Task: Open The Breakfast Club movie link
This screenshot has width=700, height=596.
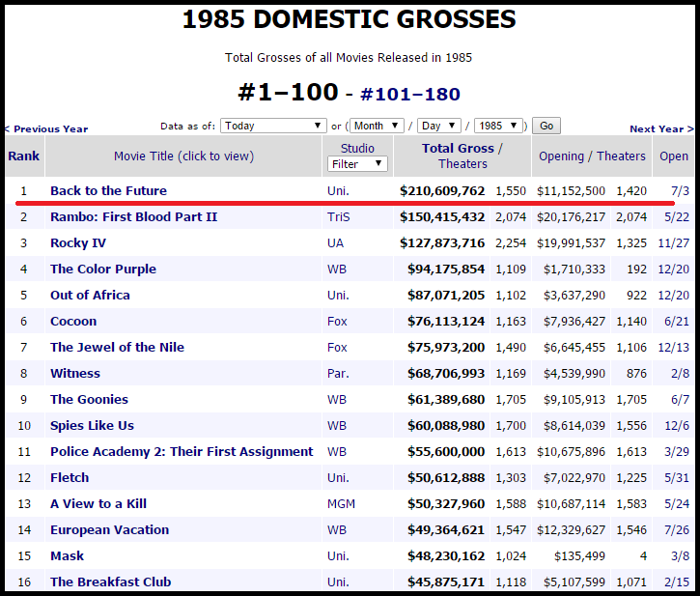Action: click(x=110, y=582)
